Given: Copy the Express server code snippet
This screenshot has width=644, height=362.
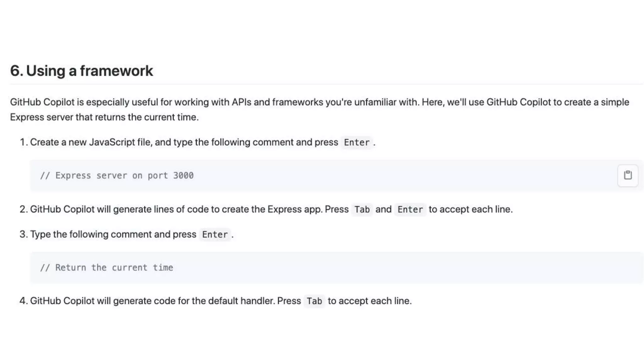Looking at the screenshot, I should 628,175.
